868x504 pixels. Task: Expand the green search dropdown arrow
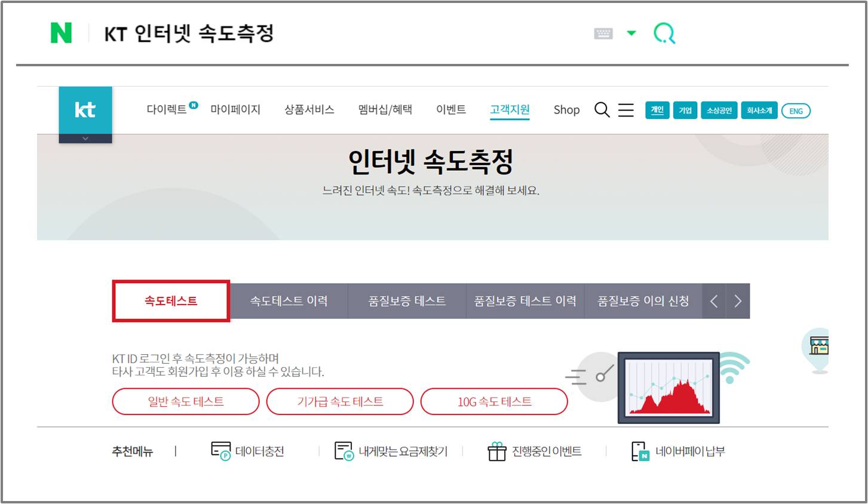pyautogui.click(x=631, y=33)
